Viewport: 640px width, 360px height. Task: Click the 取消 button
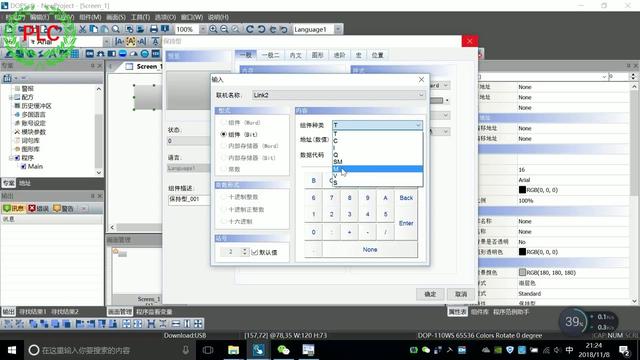point(461,294)
